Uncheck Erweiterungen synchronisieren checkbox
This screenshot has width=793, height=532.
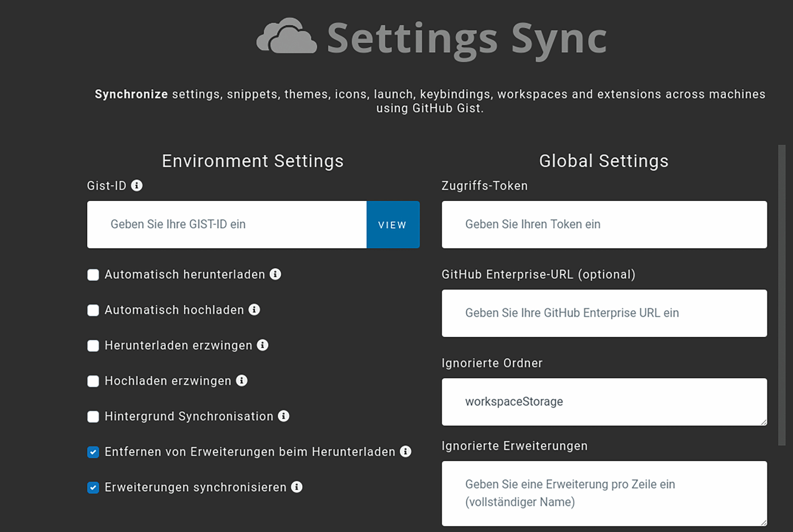[x=93, y=487]
